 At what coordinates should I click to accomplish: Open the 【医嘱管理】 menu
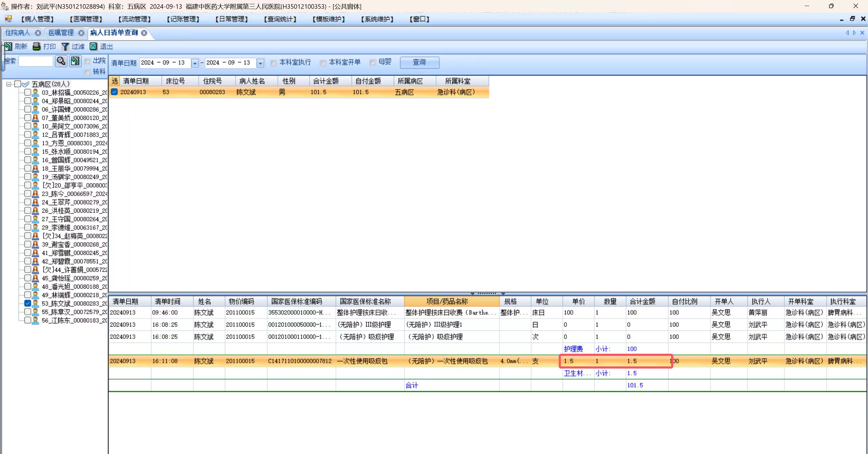pos(86,19)
